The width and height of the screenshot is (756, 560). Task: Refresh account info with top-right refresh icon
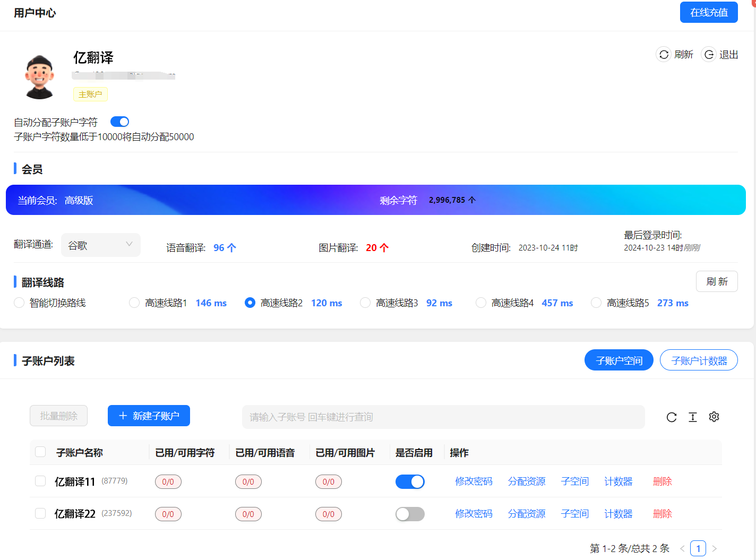coord(663,54)
